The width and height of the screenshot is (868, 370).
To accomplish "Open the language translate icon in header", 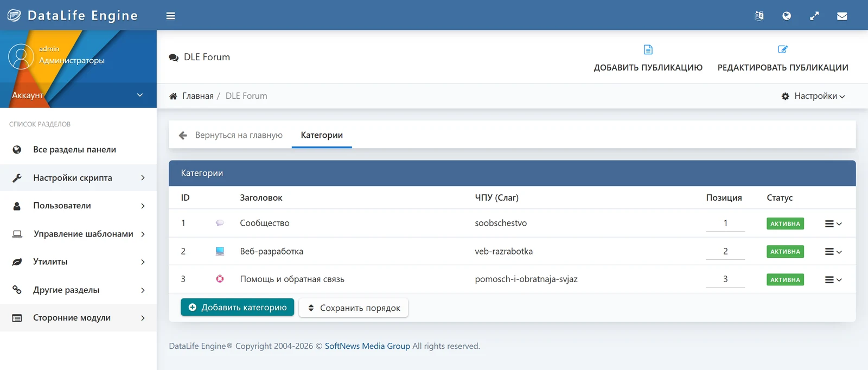I will pos(759,16).
